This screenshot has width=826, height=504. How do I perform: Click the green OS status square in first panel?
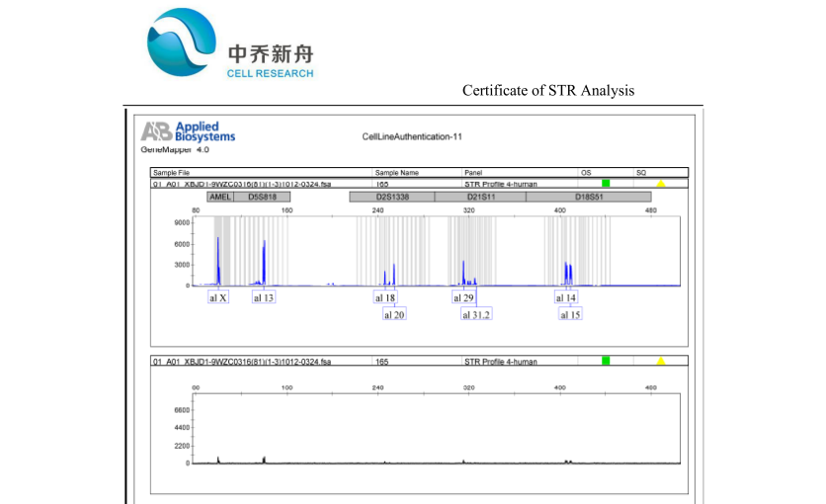pyautogui.click(x=606, y=184)
